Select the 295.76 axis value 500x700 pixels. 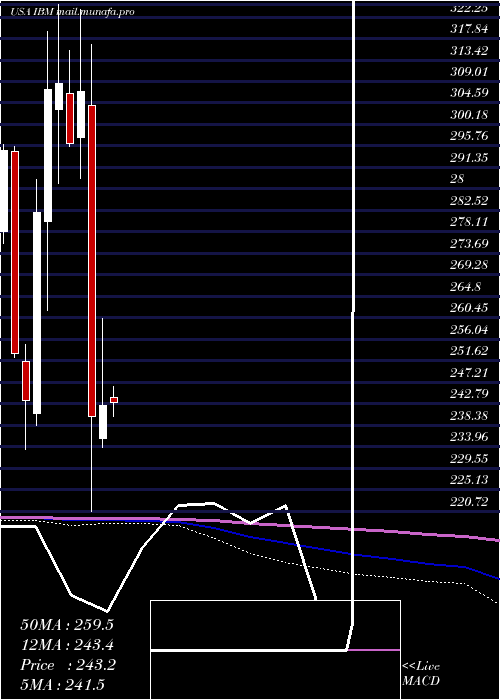coord(469,136)
